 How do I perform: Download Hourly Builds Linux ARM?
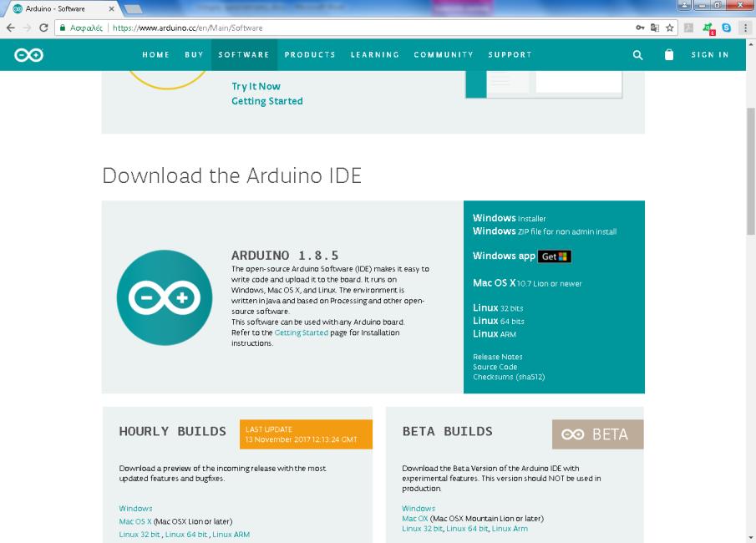click(231, 535)
